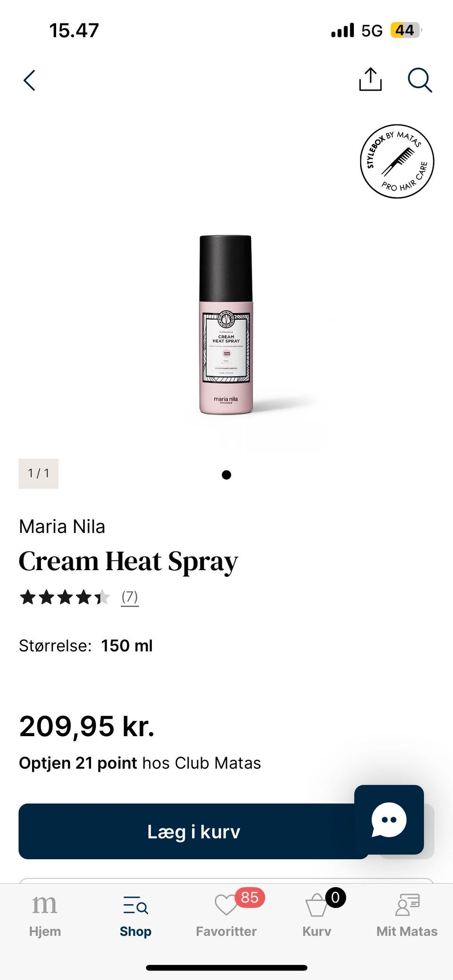Go back using the left chevron

(29, 80)
